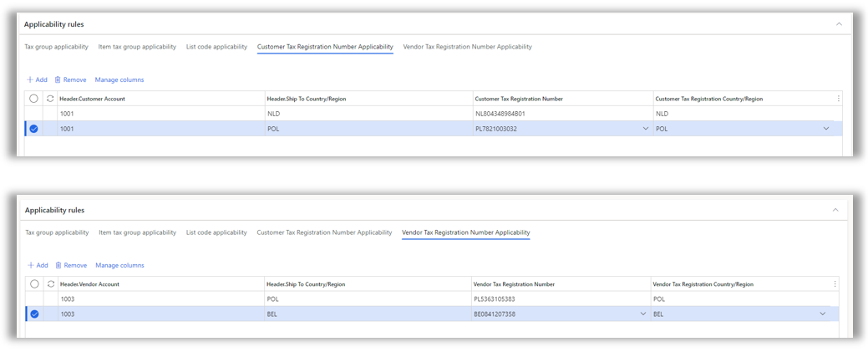The image size is (868, 352).
Task: Click the NL804348984B01 registration number cell
Action: 500,114
